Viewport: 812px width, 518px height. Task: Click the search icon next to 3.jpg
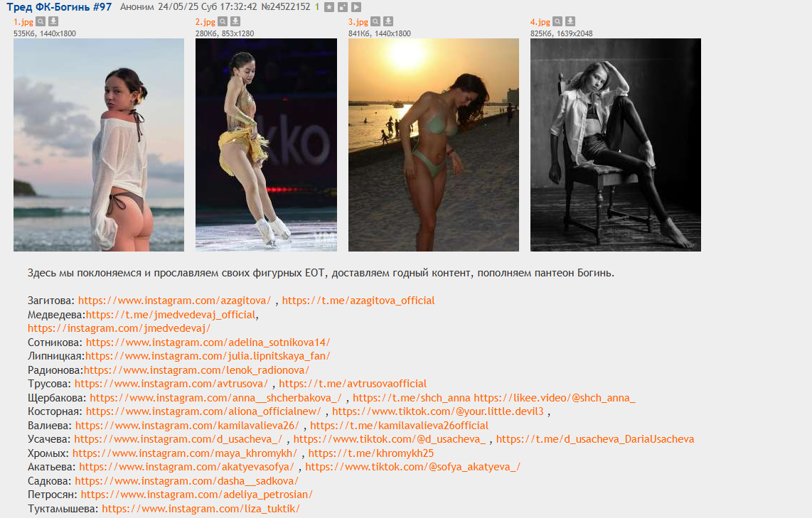coord(375,22)
